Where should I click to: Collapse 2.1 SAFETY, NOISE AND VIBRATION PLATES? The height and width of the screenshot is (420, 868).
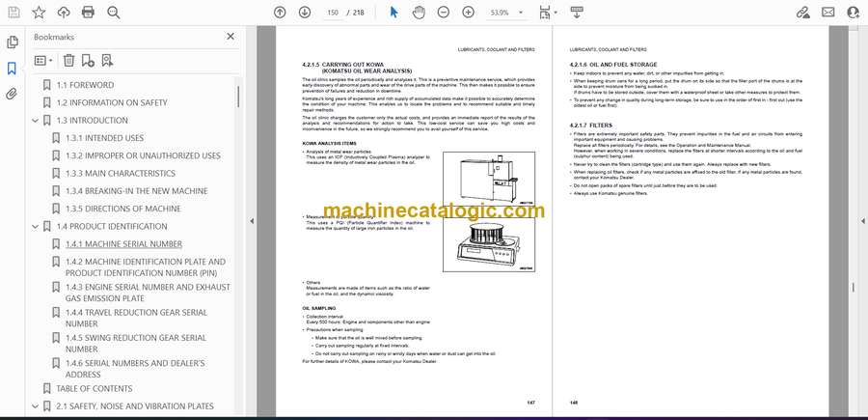click(36, 406)
